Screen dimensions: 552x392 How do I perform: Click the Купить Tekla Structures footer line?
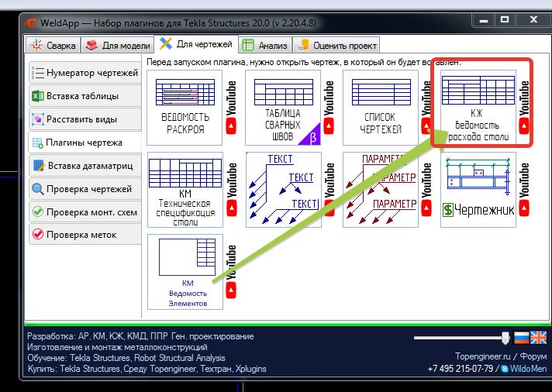pos(147,369)
